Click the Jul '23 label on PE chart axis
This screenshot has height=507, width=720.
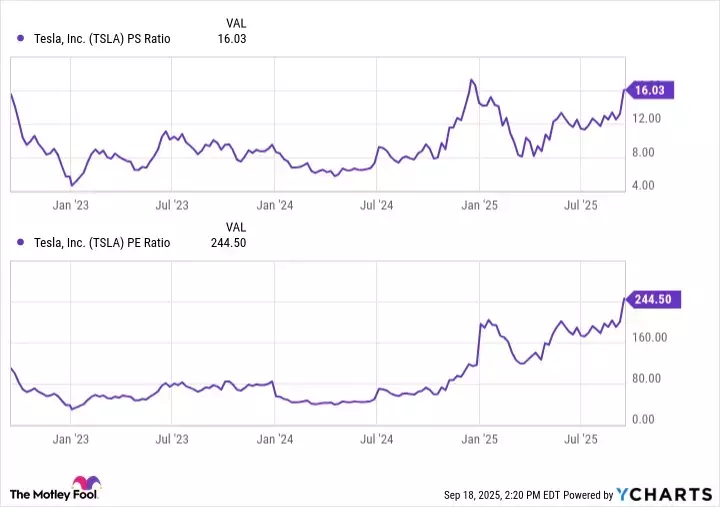coord(172,439)
